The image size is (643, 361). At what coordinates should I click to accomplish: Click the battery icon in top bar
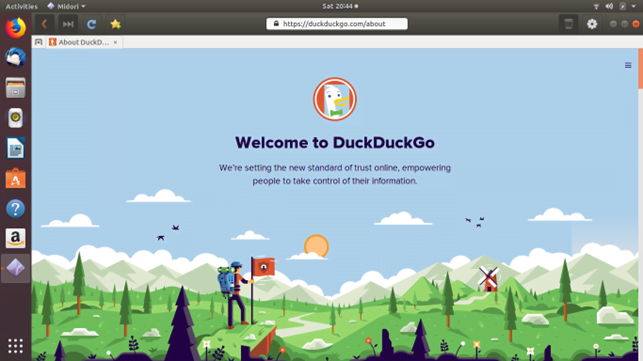click(622, 6)
